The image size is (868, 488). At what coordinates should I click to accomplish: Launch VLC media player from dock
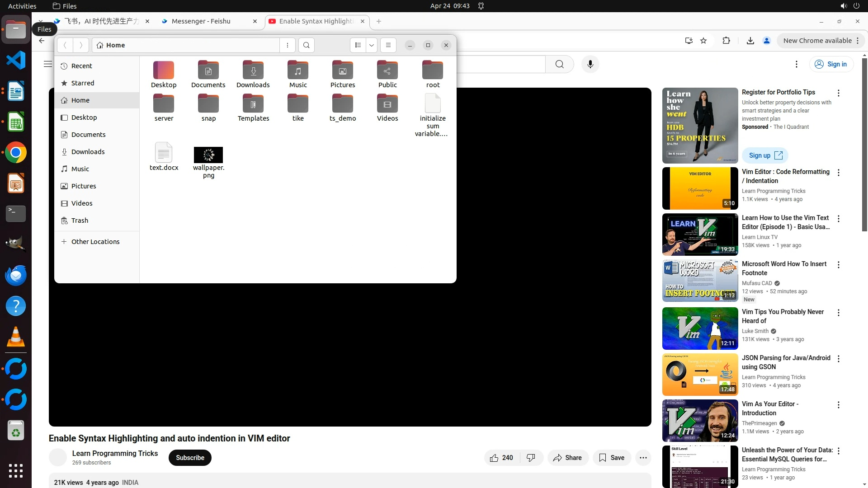click(x=16, y=337)
